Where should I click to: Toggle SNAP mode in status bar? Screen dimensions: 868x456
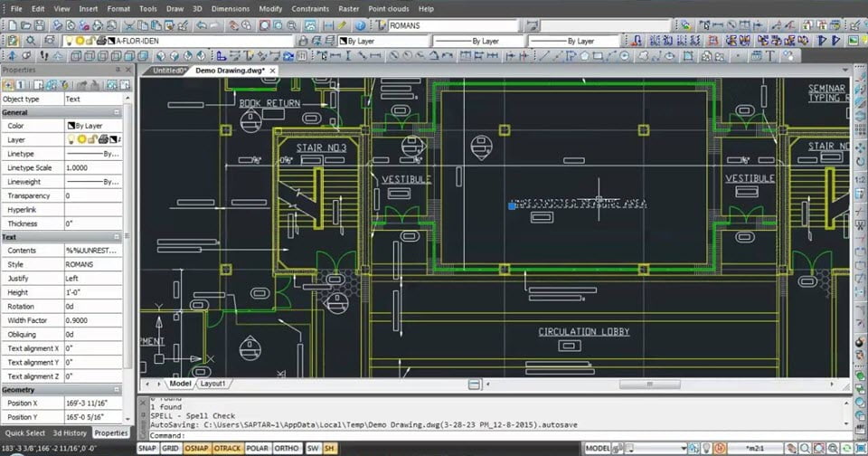(147, 448)
